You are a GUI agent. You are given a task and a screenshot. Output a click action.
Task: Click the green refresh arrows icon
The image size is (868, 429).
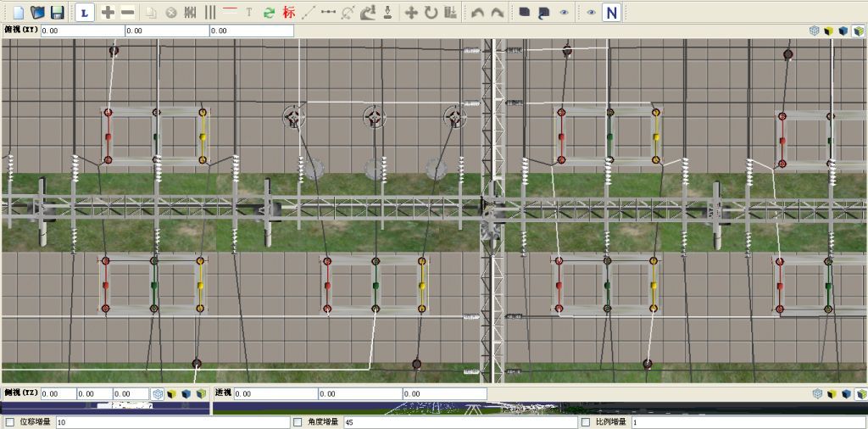coord(269,13)
